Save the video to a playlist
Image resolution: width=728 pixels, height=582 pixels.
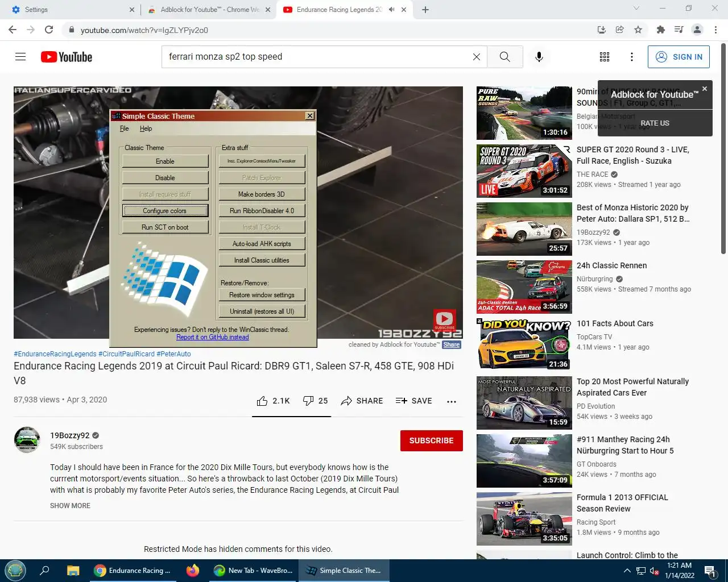coord(413,401)
